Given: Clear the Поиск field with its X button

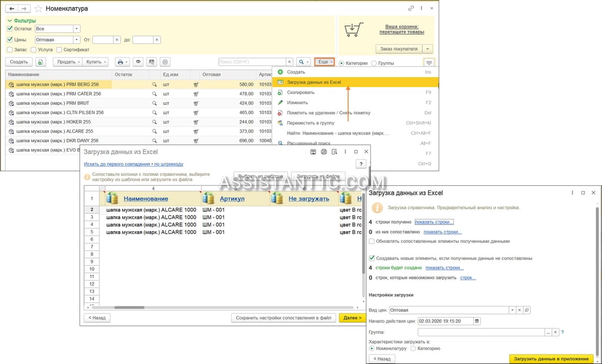Looking at the screenshot, I should pyautogui.click(x=289, y=62).
